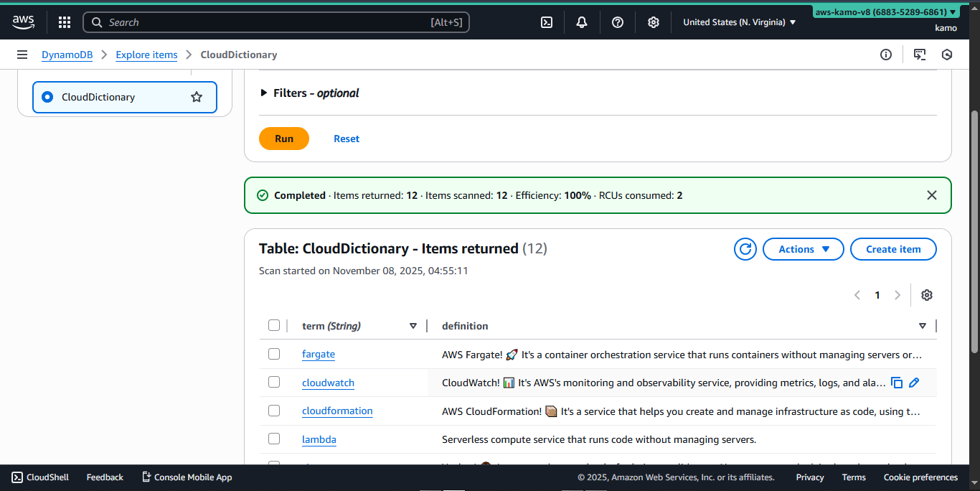Select the CloudDictionary radio button
The width and height of the screenshot is (980, 491).
[47, 97]
